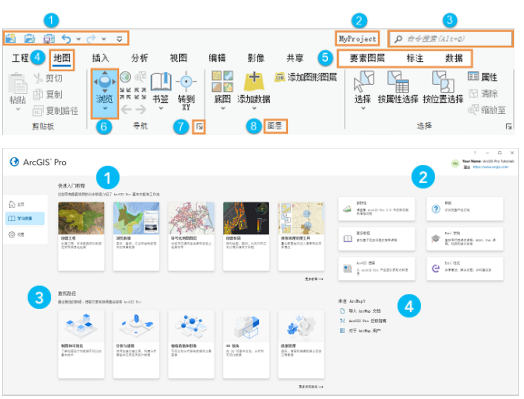
Task: Open the dark heat-map tutorial thumbnail card
Action: point(246,236)
